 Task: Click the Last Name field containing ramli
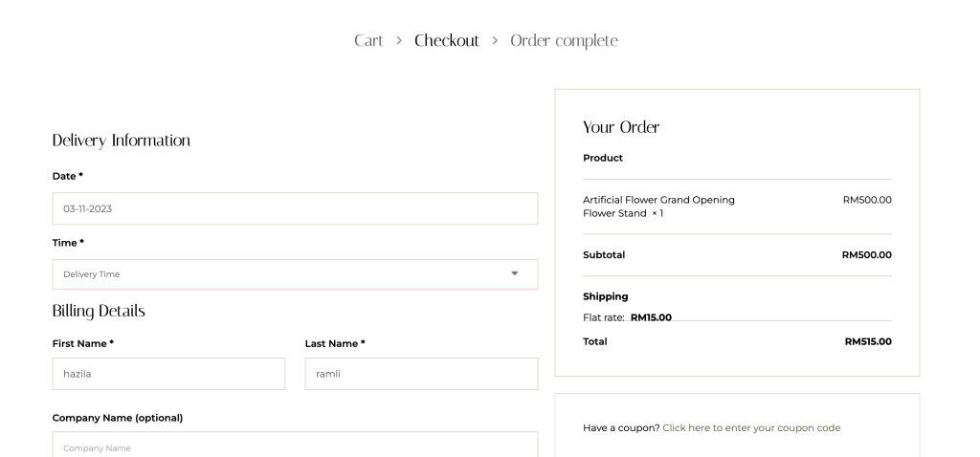click(x=421, y=374)
